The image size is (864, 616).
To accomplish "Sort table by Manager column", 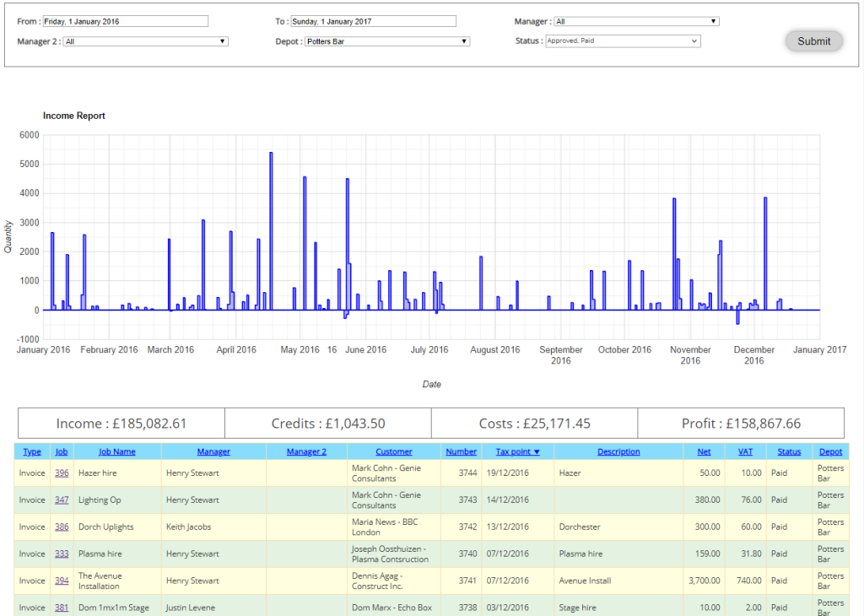I will tap(213, 451).
